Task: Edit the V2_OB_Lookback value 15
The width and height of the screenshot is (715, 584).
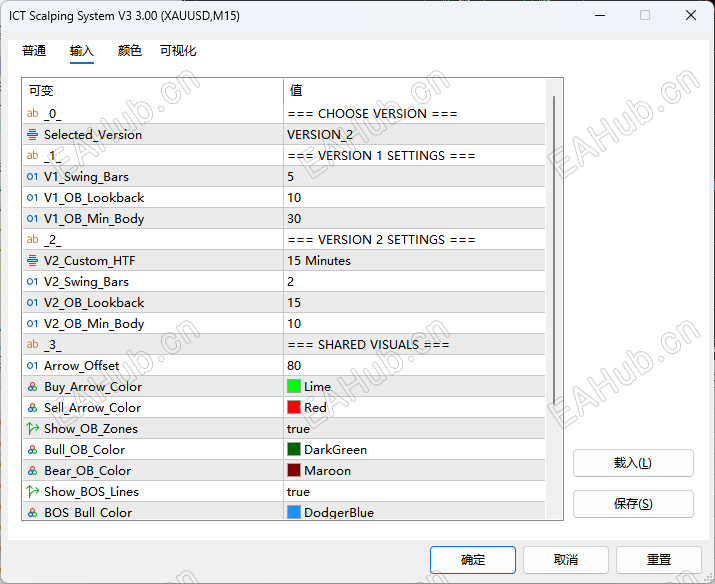Action: 414,302
